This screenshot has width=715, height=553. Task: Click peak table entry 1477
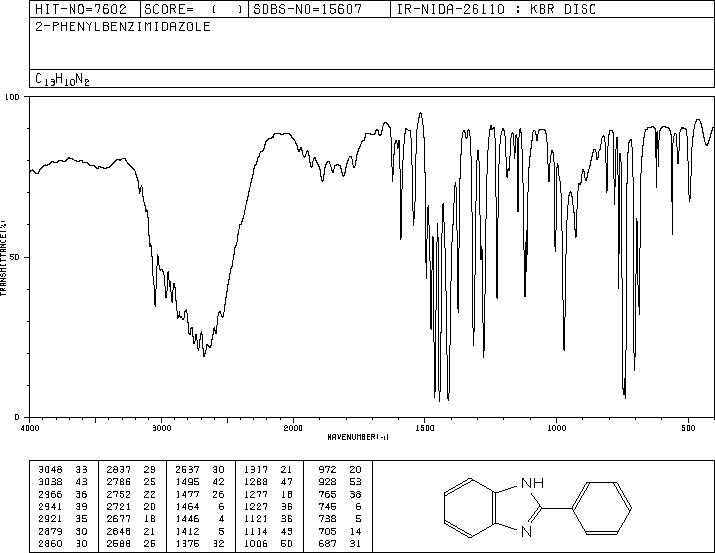pos(187,494)
